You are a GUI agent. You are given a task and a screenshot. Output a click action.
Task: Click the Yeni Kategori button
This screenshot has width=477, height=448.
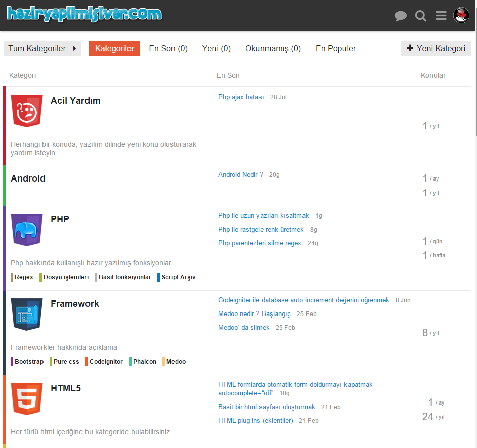tap(436, 49)
